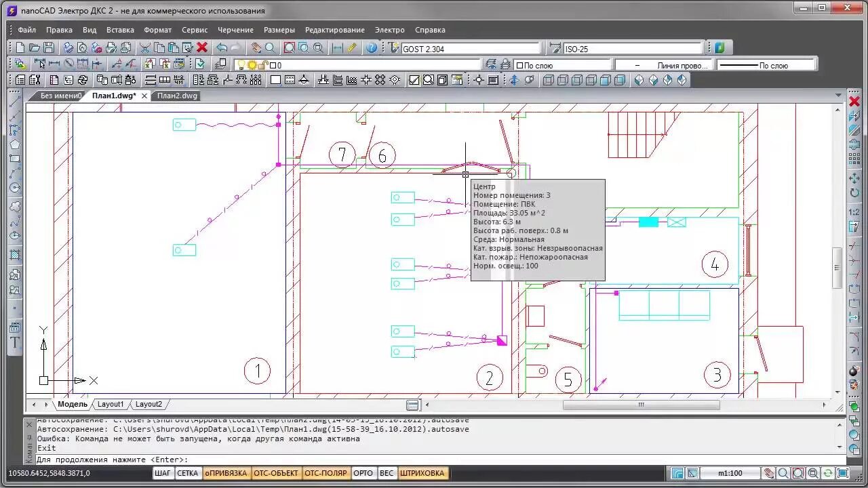Click the green icon right of ISO-25

tap(719, 48)
